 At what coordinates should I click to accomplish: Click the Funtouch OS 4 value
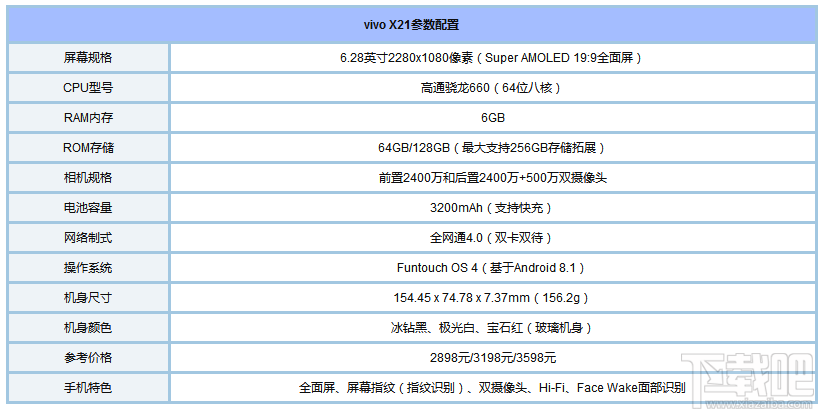[493, 267]
